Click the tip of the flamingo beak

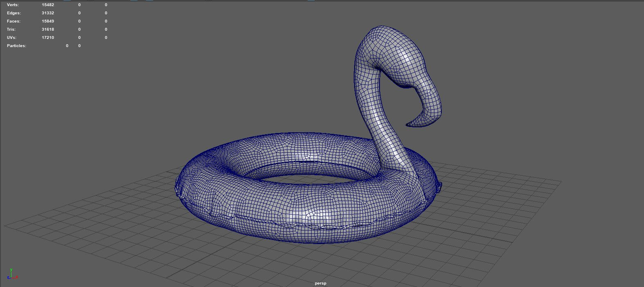(x=408, y=124)
